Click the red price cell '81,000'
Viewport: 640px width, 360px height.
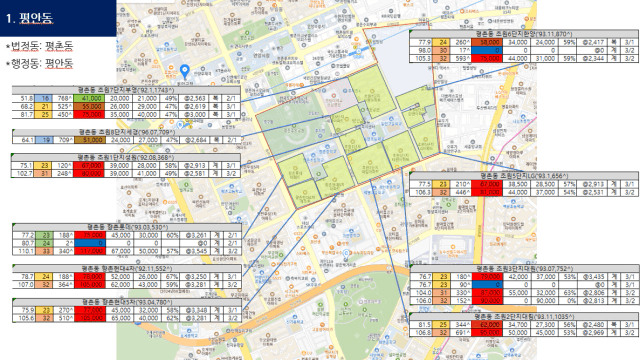click(487, 192)
